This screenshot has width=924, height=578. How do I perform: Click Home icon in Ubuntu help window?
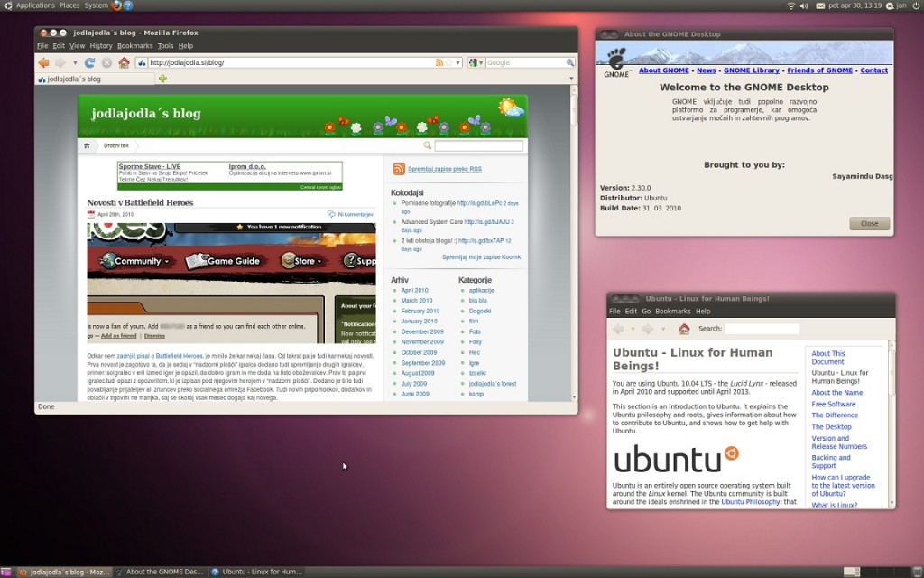coord(684,329)
